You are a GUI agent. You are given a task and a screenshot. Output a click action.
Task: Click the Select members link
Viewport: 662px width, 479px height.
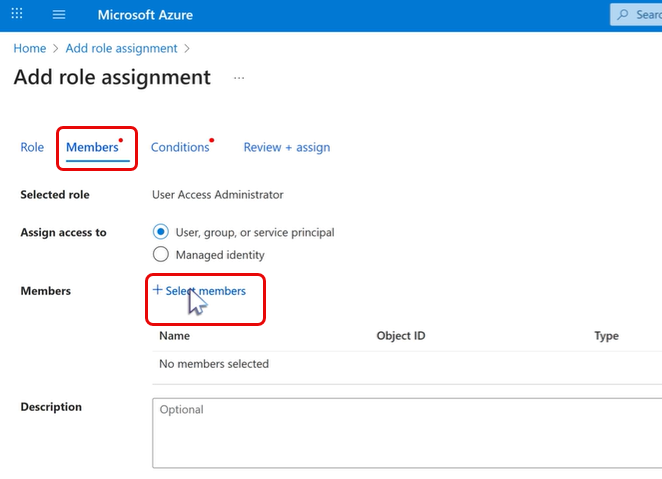click(x=205, y=291)
